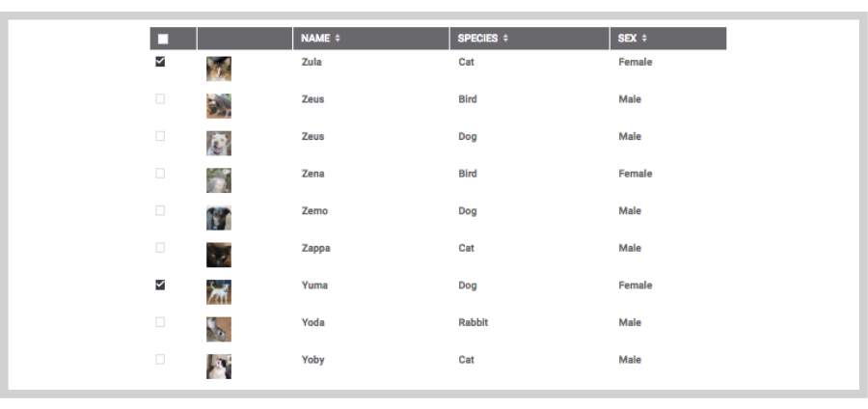Uncheck the Yuma row checkbox
This screenshot has height=409, width=868.
tap(160, 285)
